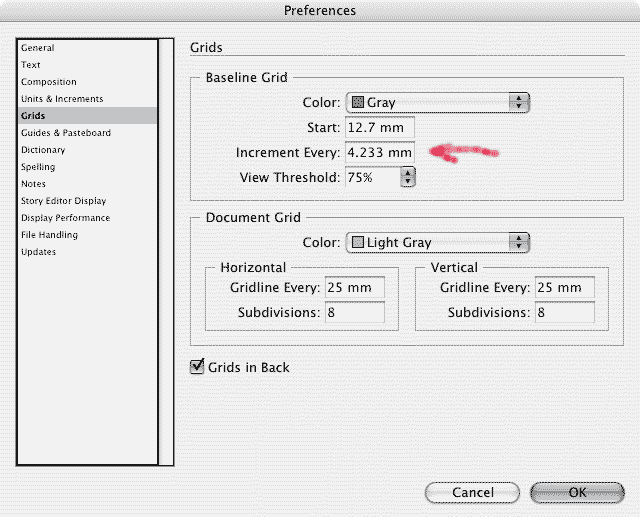Click the Light Gray color swatch

point(358,242)
